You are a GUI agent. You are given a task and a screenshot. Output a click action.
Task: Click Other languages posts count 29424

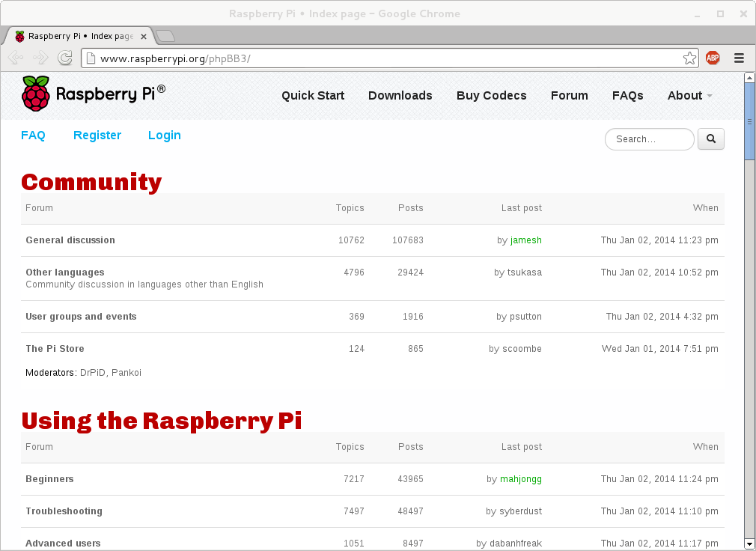(411, 273)
